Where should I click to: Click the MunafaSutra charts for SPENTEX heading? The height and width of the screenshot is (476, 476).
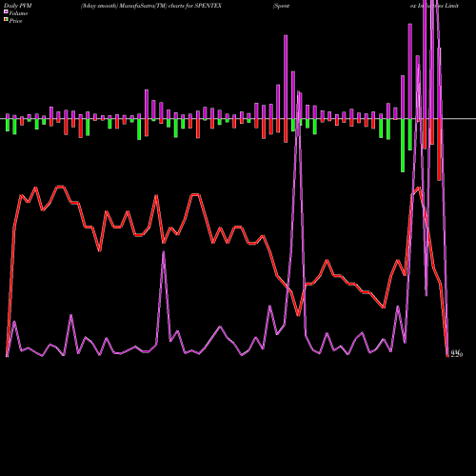pyautogui.click(x=151, y=6)
